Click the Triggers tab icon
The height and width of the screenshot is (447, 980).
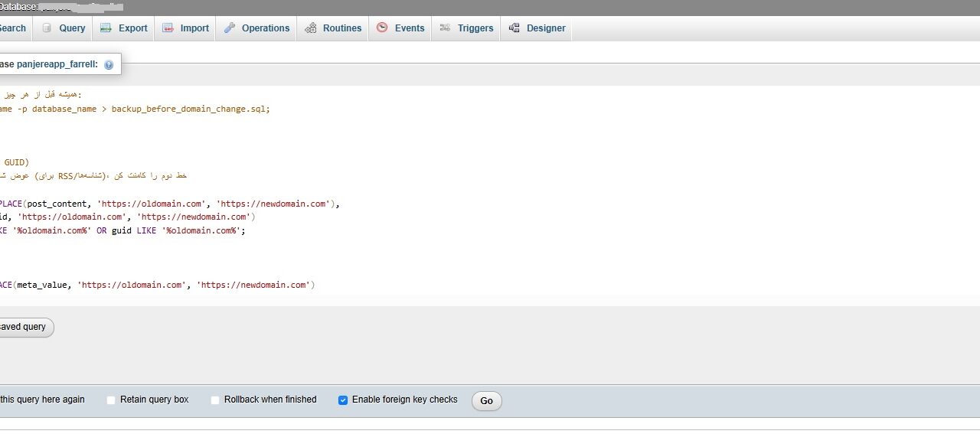click(445, 28)
